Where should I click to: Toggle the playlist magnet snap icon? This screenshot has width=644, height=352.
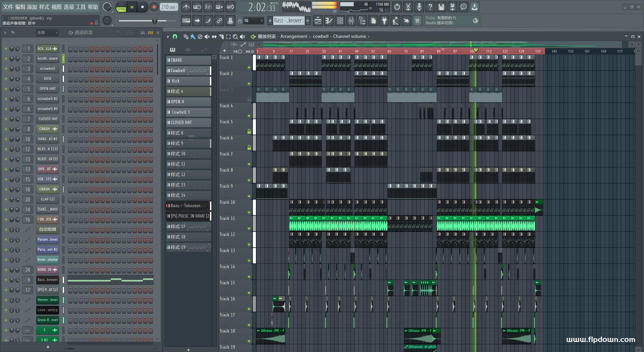[x=175, y=37]
